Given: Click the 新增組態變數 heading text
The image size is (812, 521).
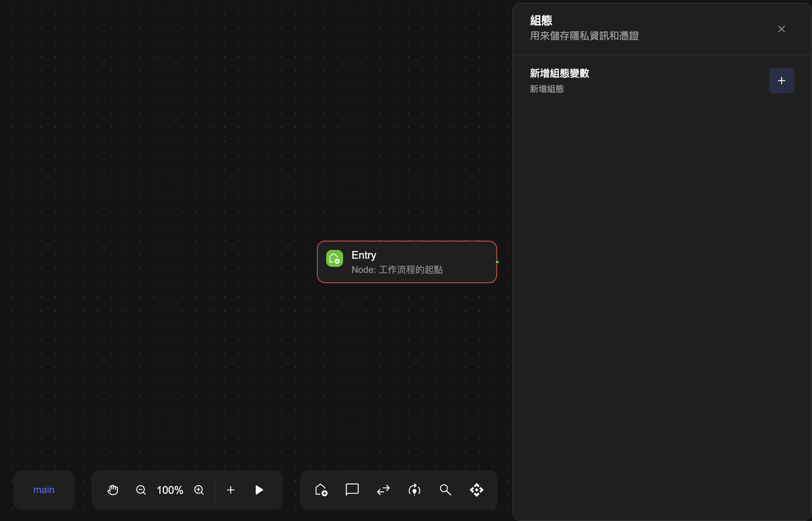Looking at the screenshot, I should pyautogui.click(x=559, y=73).
